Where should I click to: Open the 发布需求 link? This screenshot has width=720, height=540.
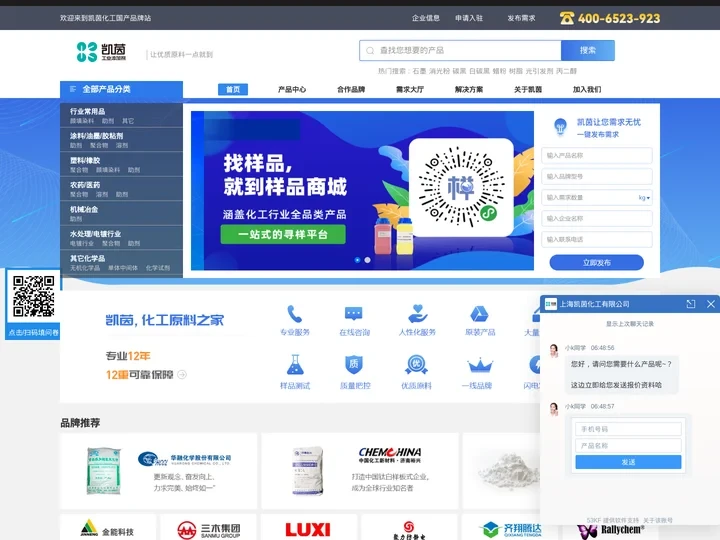(x=521, y=18)
